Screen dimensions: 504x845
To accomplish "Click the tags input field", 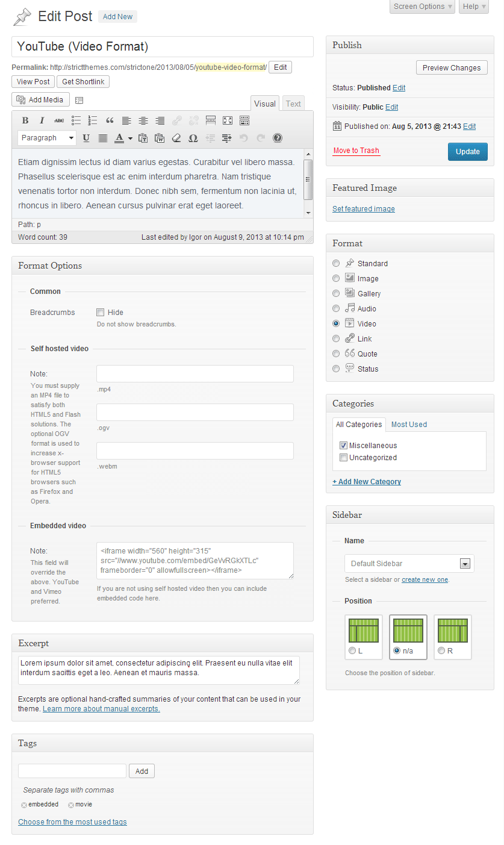I will coord(72,771).
